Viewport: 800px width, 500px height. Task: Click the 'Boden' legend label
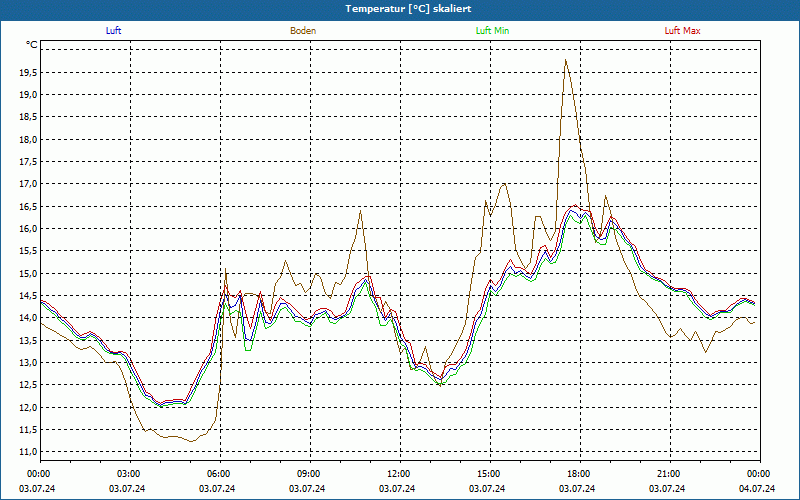(303, 31)
